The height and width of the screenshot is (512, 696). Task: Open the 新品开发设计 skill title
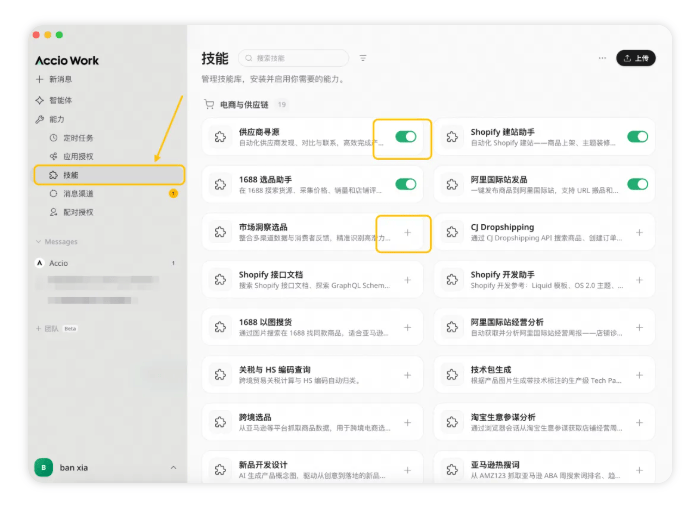click(263, 465)
